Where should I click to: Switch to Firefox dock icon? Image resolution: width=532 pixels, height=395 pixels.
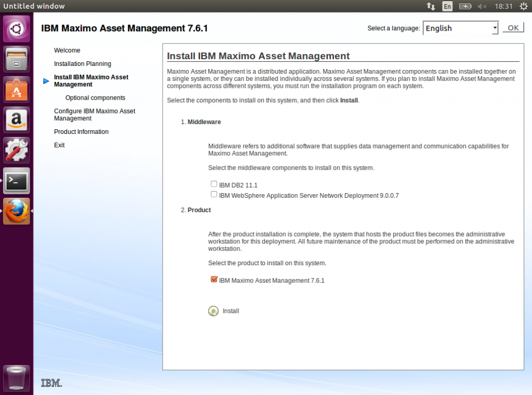pyautogui.click(x=16, y=211)
